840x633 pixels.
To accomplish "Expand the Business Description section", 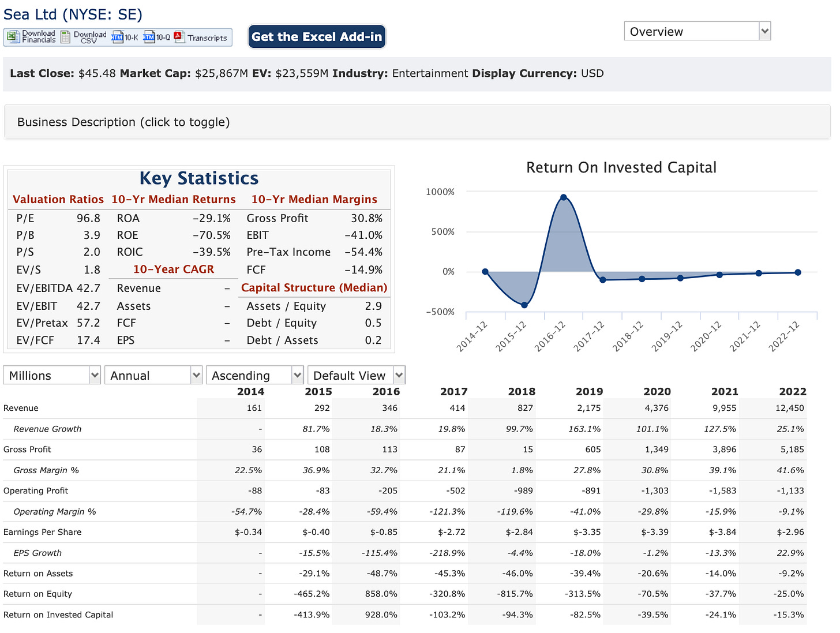I will tap(417, 122).
